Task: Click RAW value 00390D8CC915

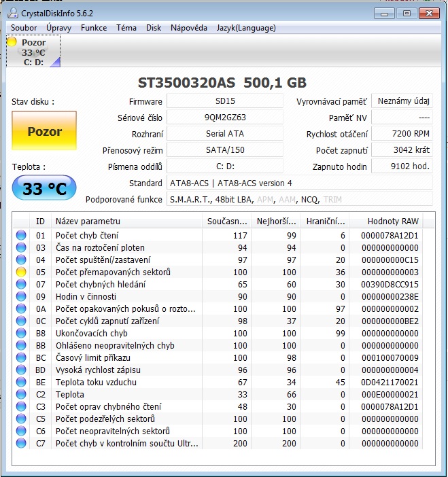Action: (x=390, y=284)
